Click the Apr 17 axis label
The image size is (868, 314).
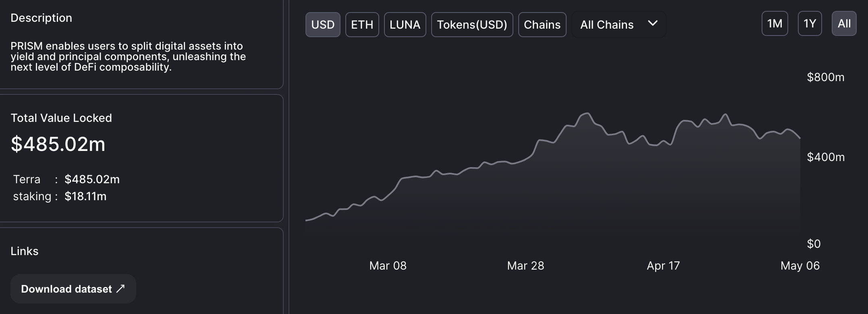pos(663,266)
